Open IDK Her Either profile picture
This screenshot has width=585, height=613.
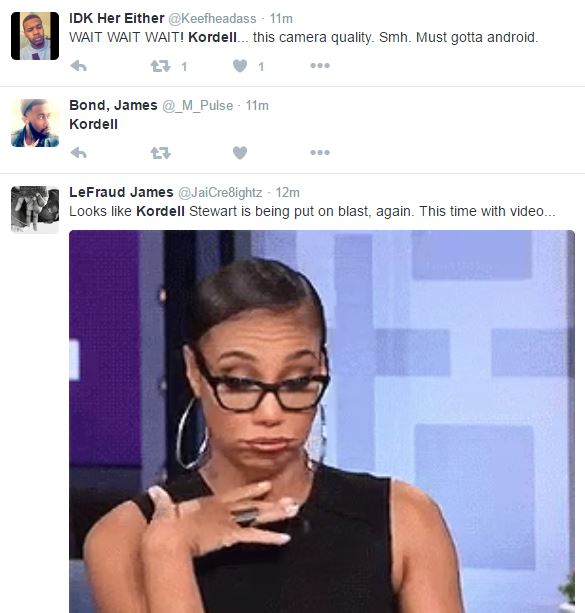[x=35, y=36]
